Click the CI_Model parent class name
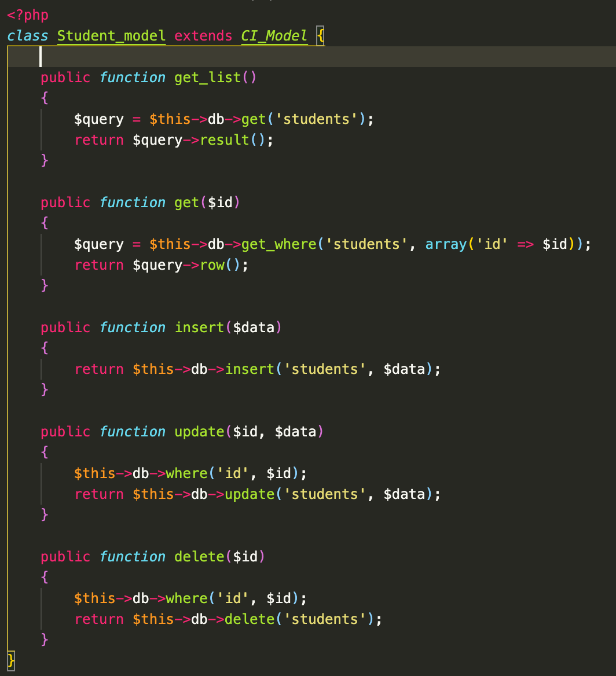The height and width of the screenshot is (676, 616). point(273,35)
